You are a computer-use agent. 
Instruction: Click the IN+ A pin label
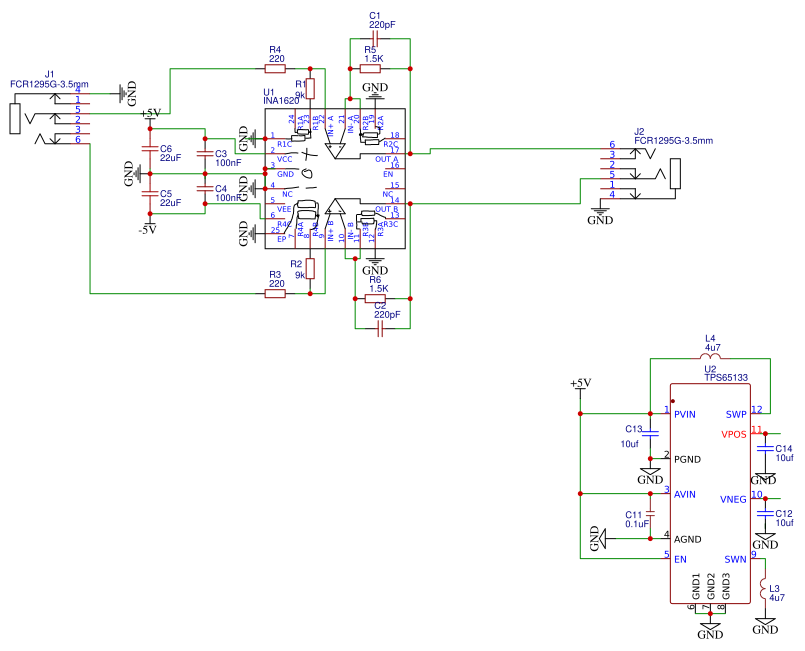tap(331, 125)
